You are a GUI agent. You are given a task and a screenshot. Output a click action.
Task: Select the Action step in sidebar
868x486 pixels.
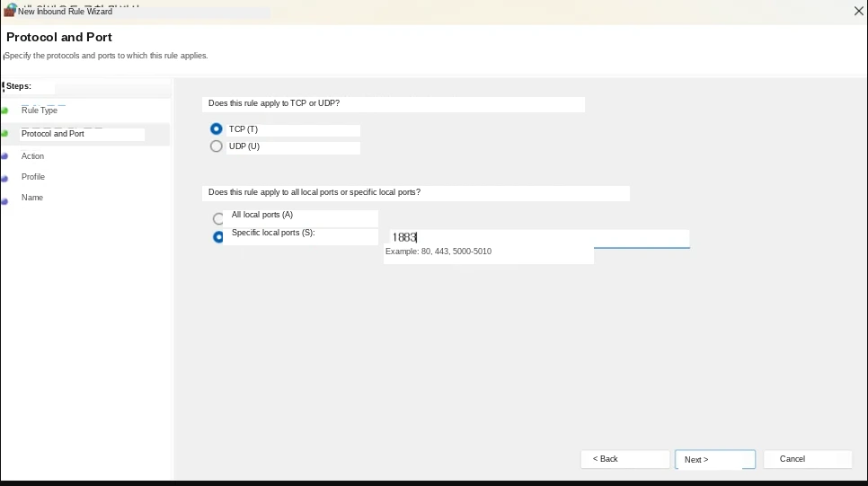coord(32,156)
